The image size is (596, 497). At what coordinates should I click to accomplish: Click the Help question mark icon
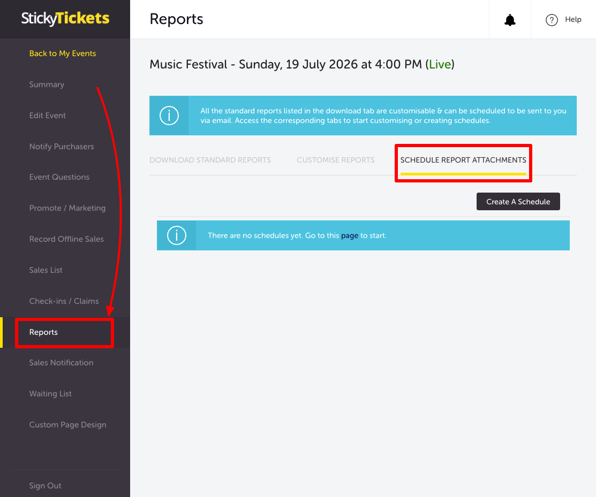coord(551,20)
